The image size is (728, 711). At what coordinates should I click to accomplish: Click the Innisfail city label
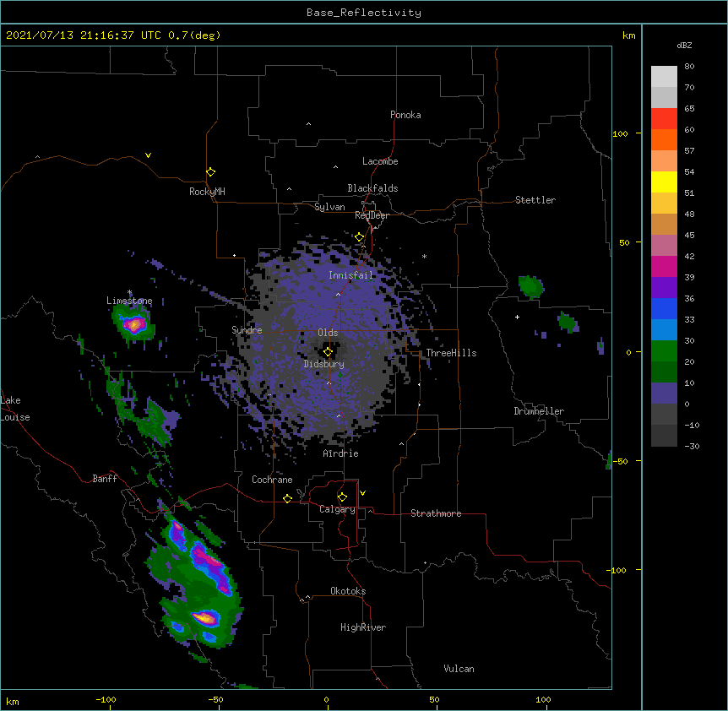(x=350, y=275)
